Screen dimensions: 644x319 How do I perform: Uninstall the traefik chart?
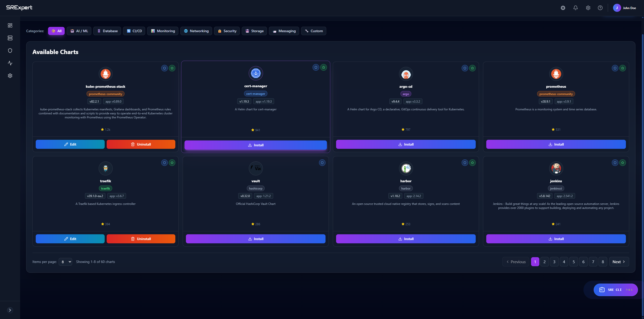tap(141, 239)
